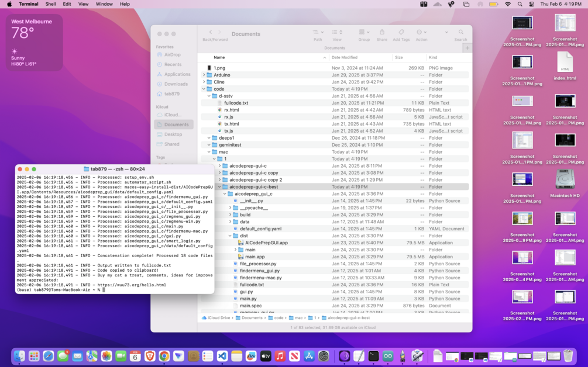The height and width of the screenshot is (367, 588).
Task: Select Applications in Finder sidebar
Action: pos(174,74)
